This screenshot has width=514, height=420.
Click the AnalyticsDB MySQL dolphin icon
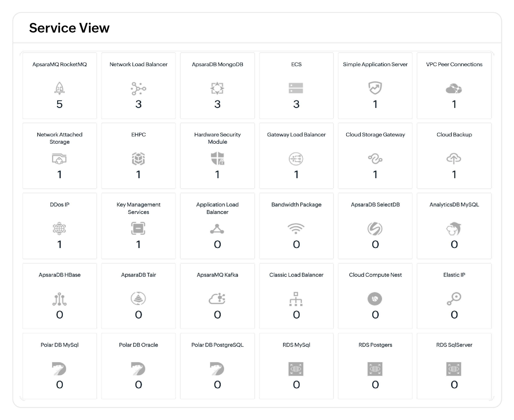(454, 229)
